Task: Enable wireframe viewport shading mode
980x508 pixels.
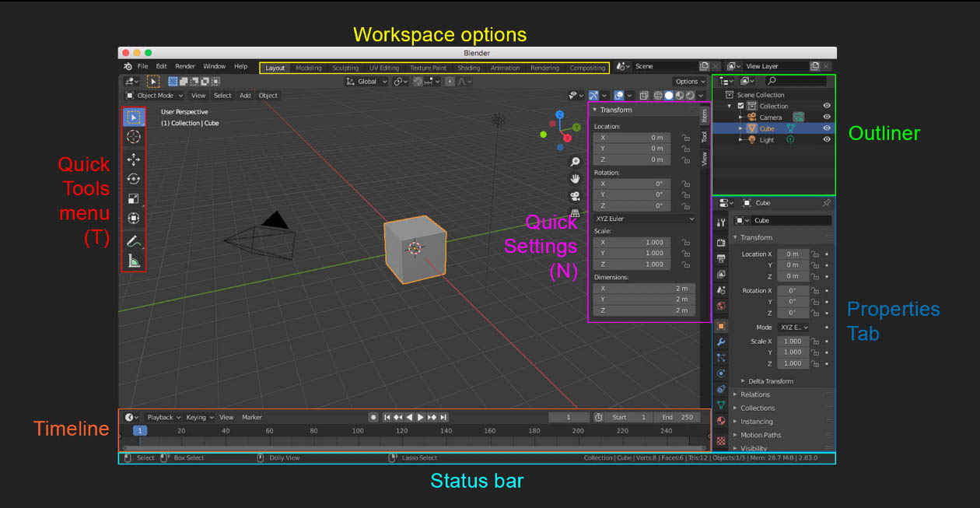Action: [x=658, y=95]
